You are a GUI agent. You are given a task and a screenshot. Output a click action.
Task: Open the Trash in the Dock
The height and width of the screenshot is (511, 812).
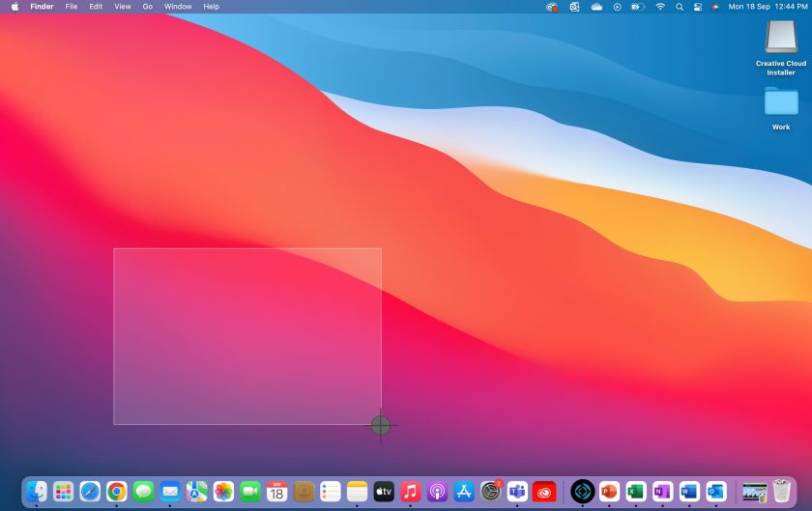pos(781,491)
